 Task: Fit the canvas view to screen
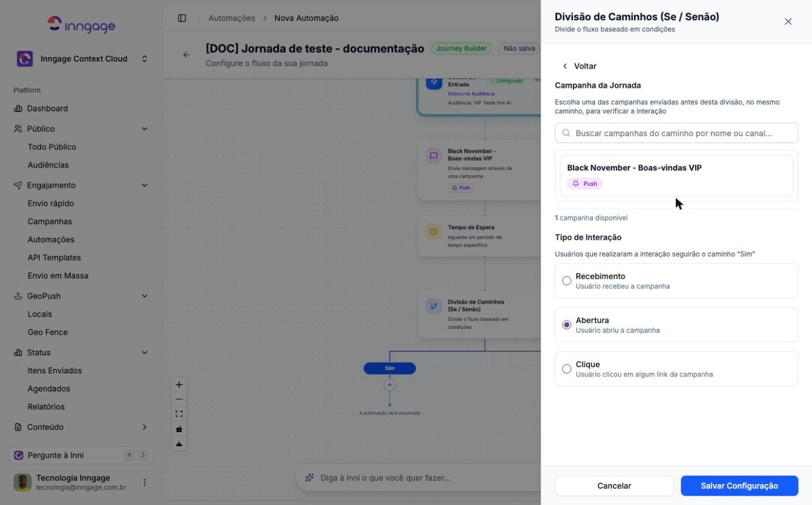tap(179, 414)
